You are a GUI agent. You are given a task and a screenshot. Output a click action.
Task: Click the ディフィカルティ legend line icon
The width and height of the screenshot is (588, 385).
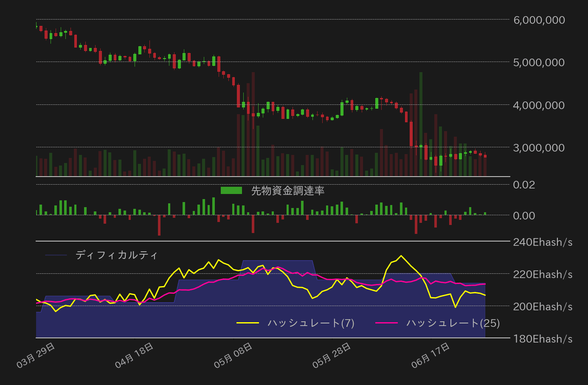coord(57,255)
